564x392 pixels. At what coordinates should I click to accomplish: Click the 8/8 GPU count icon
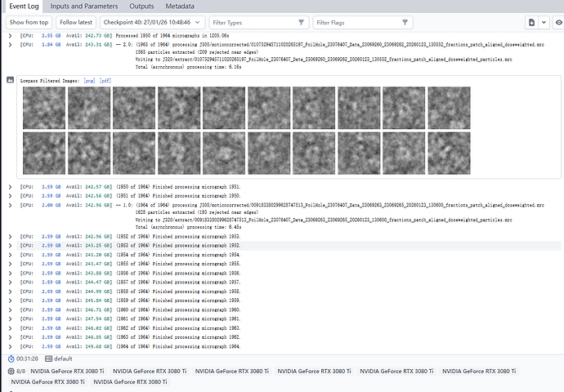coord(11,371)
